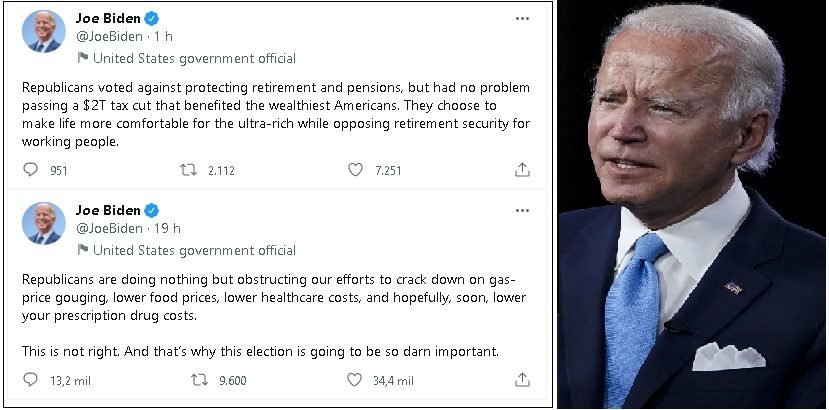The image size is (829, 410).
Task: Open Joe Biden avatar on second tweet
Action: [x=43, y=223]
